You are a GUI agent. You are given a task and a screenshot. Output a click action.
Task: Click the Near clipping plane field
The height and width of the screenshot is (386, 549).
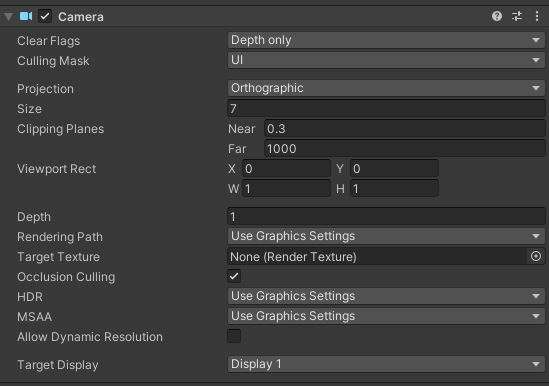405,129
